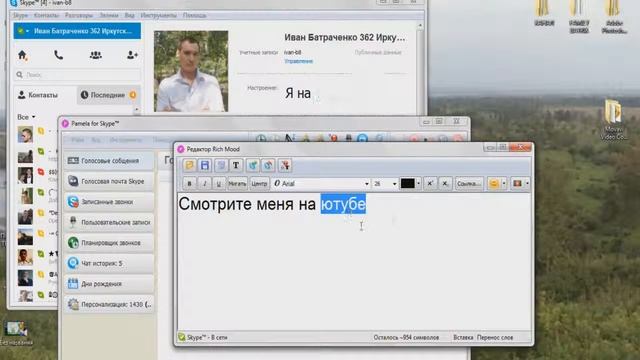Click the Skype online status icon in editor status bar
Image resolution: width=640 pixels, height=360 pixels.
tap(182, 337)
